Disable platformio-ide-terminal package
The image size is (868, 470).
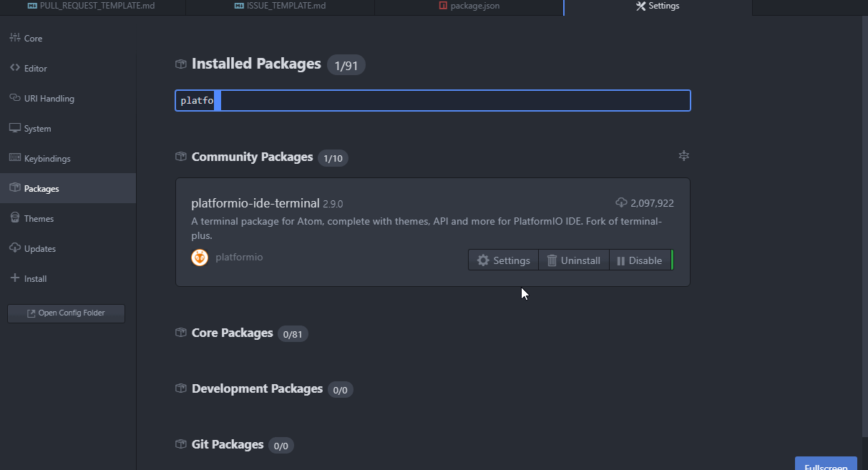click(640, 260)
